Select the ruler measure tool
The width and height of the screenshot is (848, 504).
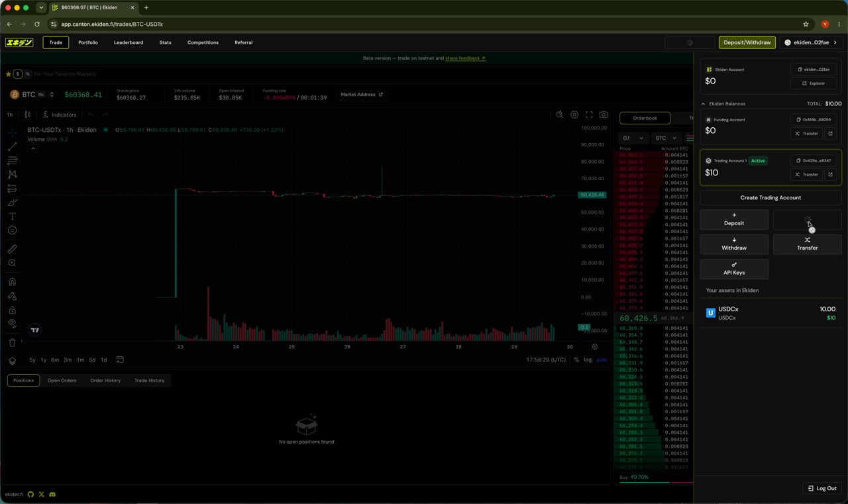click(12, 249)
